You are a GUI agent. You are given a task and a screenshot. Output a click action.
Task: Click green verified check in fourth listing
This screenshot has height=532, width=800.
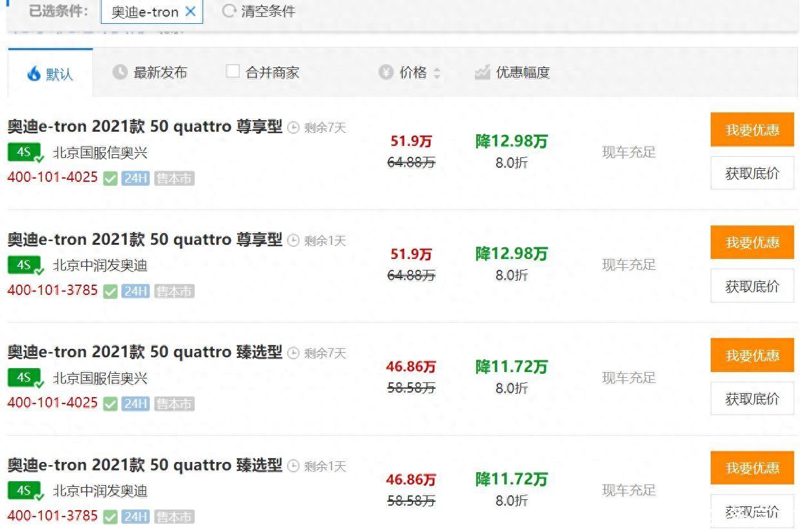click(x=110, y=517)
